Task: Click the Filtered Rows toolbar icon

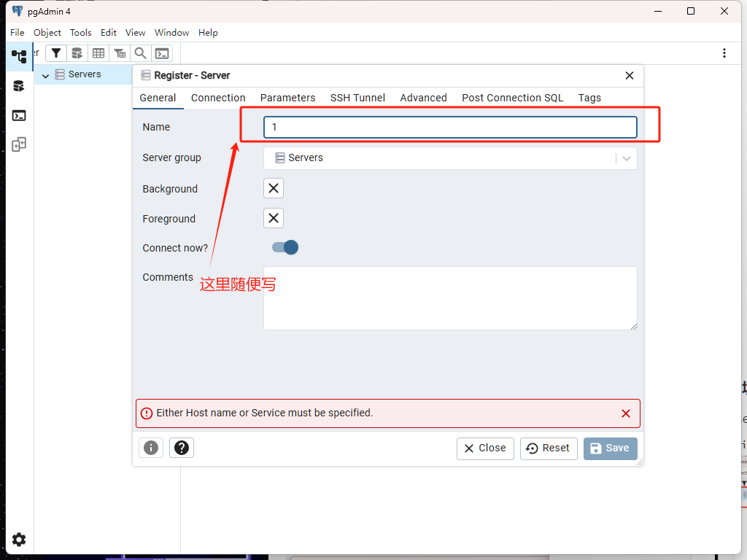Action: tap(119, 53)
